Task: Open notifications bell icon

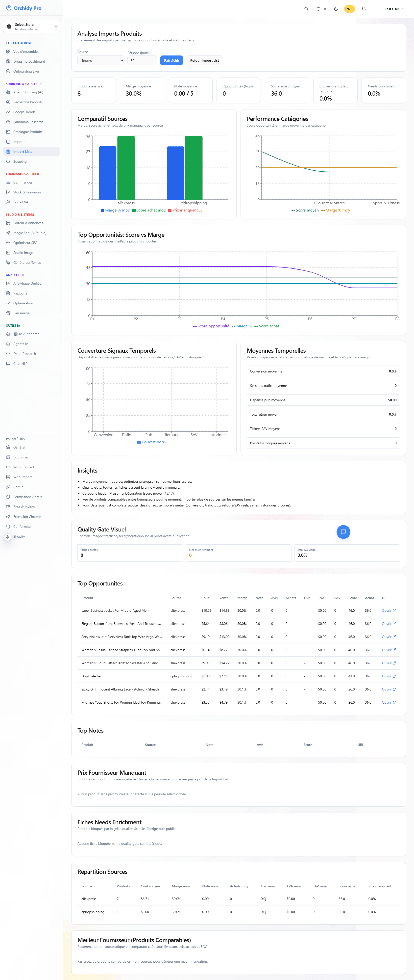Action: [x=364, y=9]
